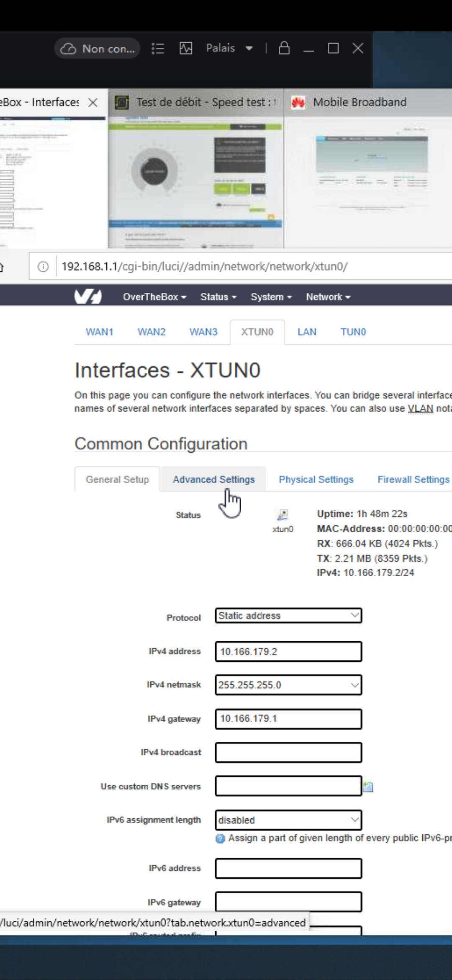452x980 pixels.
Task: Open the Firewall Settings tab
Action: point(413,480)
